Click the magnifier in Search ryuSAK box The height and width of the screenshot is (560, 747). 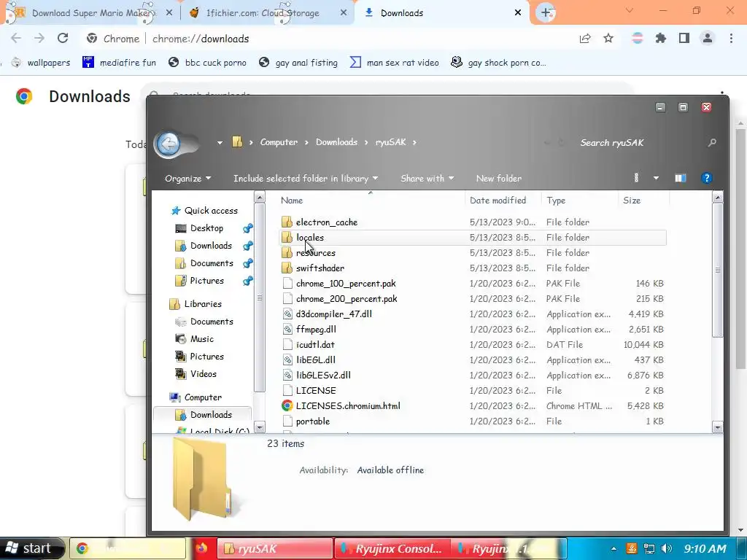(x=712, y=142)
